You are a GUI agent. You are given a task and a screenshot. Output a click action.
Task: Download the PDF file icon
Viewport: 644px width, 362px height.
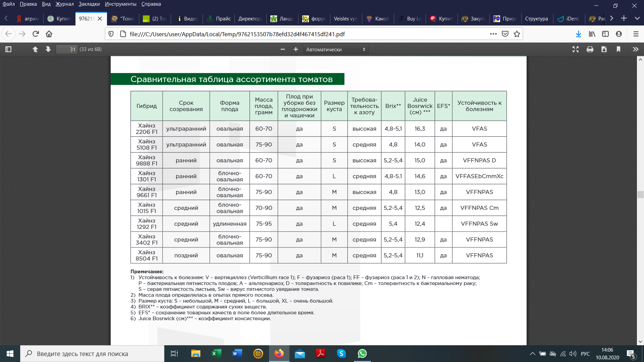604,49
